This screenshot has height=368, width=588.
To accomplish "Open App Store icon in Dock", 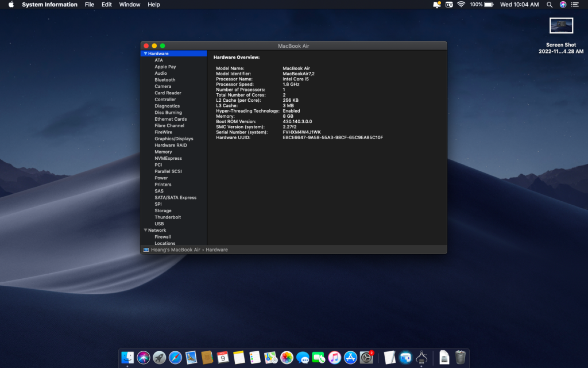I will (x=350, y=357).
